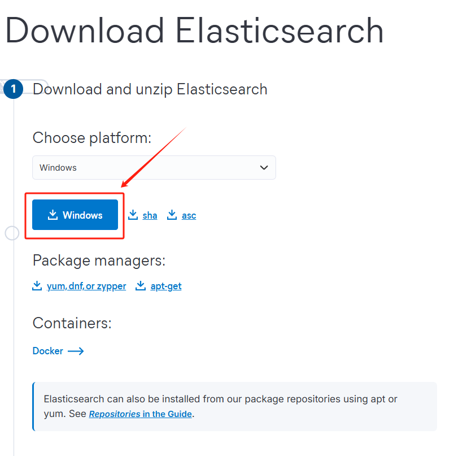Click the empty step circle on the timeline
Screen dimensions: 476x456
(x=12, y=233)
